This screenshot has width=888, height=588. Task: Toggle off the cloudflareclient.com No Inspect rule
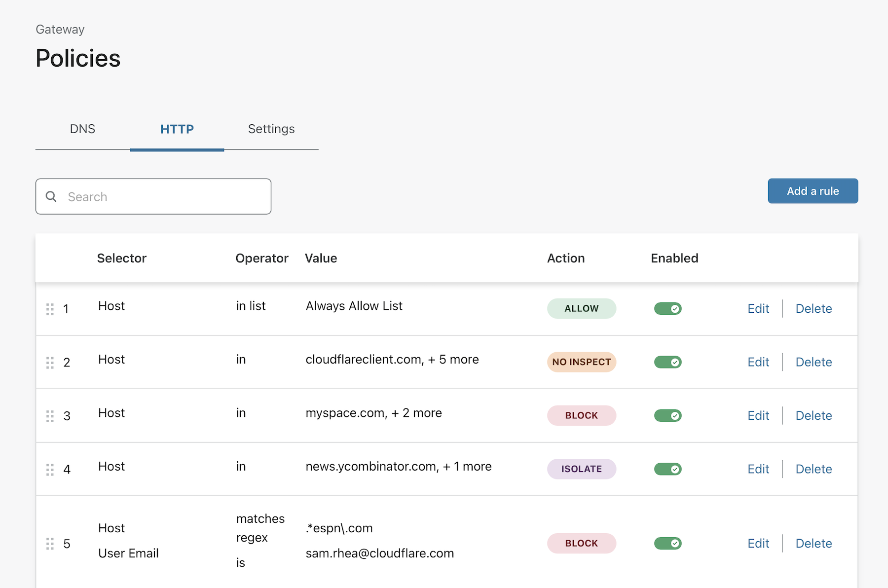[667, 362]
